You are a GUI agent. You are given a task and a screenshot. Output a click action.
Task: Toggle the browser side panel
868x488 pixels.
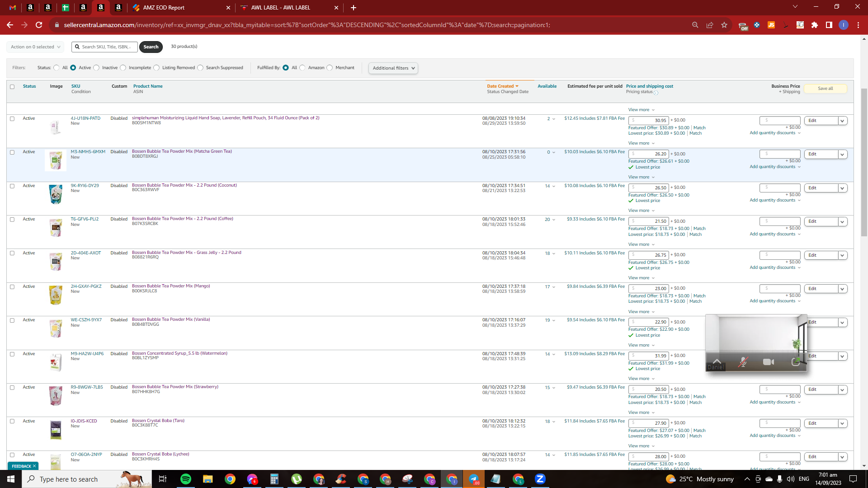point(829,25)
